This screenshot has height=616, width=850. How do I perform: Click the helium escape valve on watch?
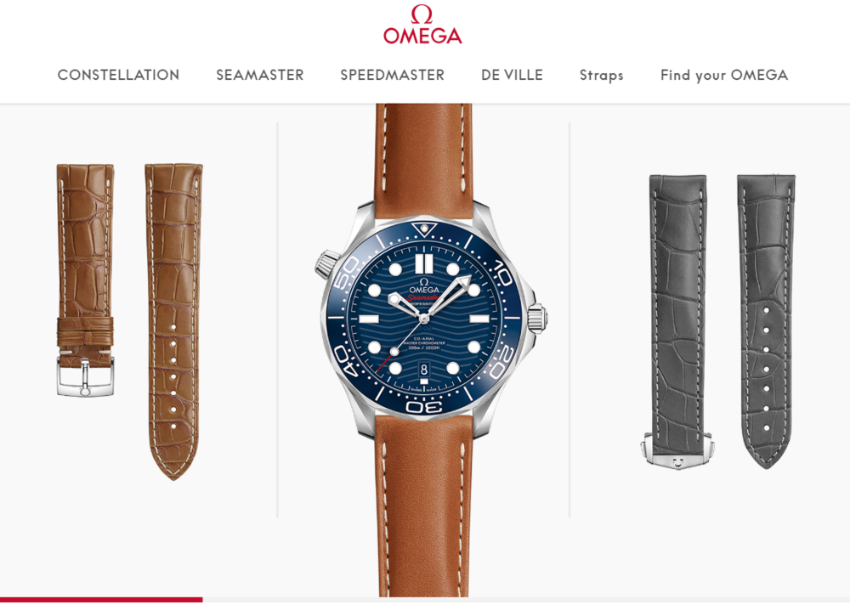tap(327, 264)
